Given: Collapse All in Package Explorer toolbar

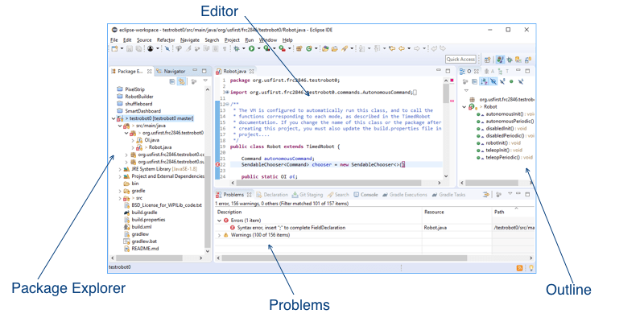Looking at the screenshot, I should tap(172, 81).
